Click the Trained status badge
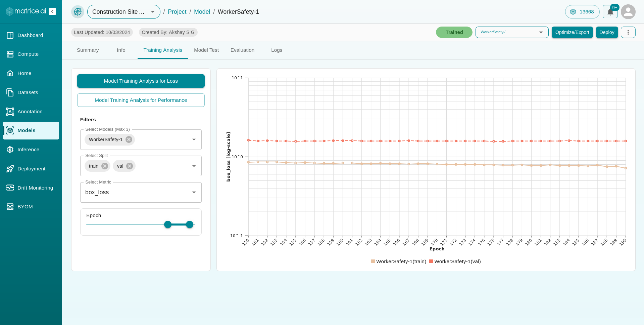 [454, 32]
